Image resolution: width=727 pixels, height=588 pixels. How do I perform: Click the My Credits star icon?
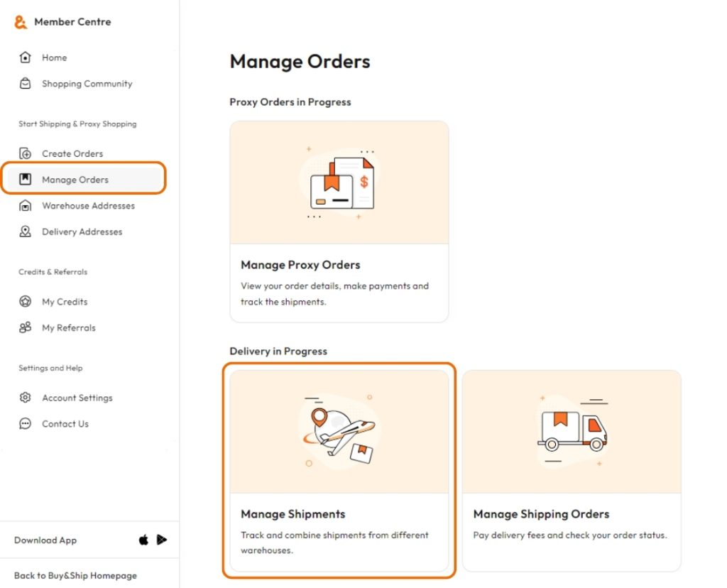tap(26, 302)
